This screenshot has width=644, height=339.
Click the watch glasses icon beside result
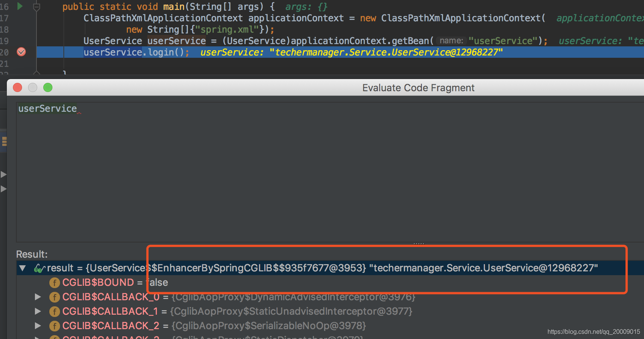click(x=39, y=268)
